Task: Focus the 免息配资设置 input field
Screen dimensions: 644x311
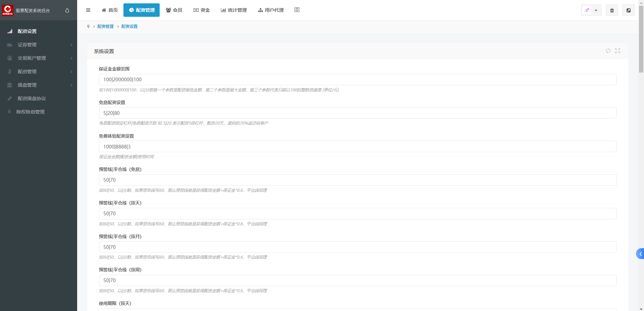Action: (357, 113)
